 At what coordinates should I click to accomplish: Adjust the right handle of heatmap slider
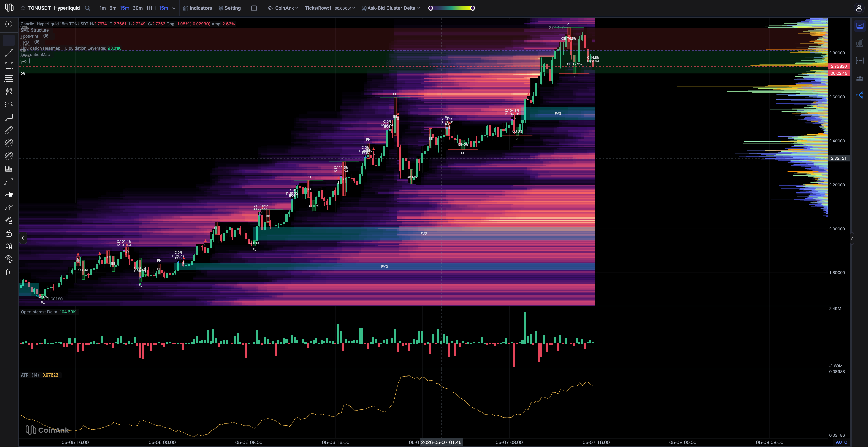[473, 8]
